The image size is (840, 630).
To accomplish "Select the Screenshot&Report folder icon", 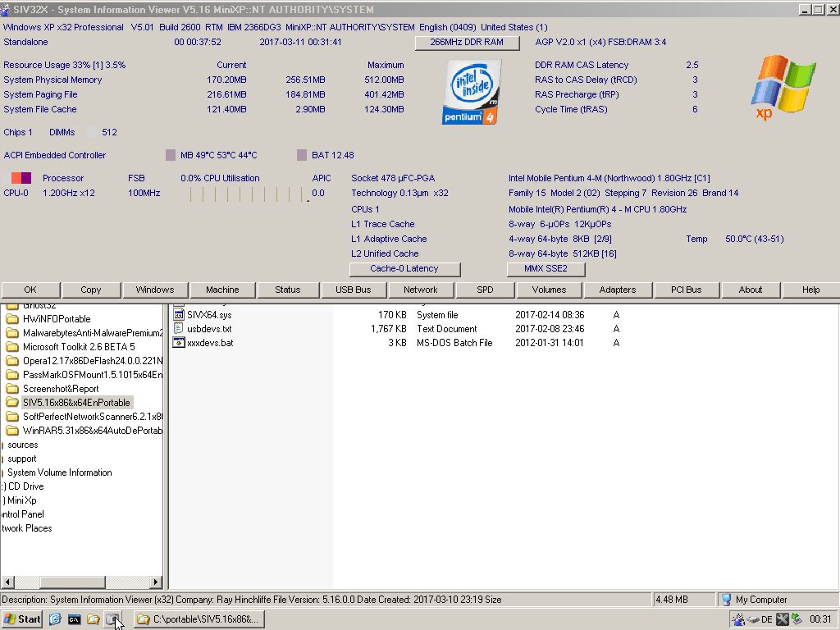I will pos(11,388).
